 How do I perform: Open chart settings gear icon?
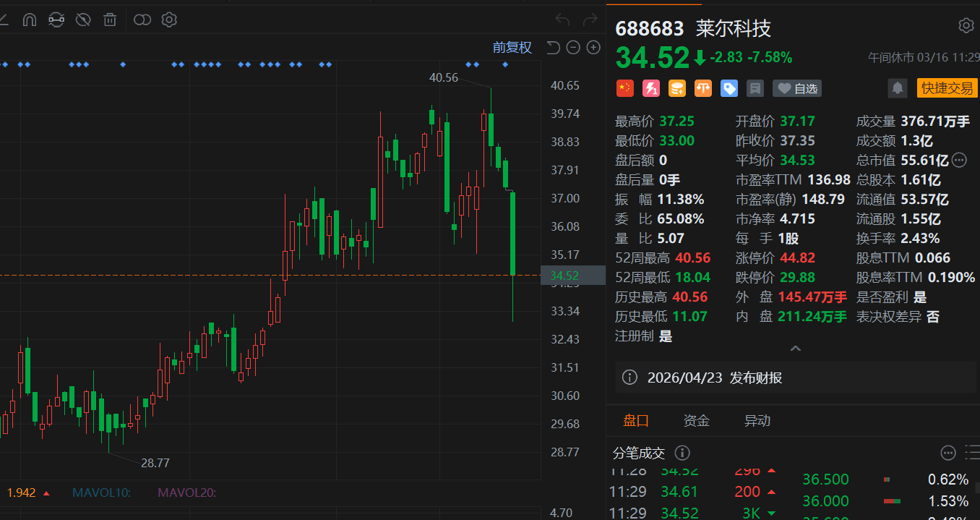tap(169, 20)
